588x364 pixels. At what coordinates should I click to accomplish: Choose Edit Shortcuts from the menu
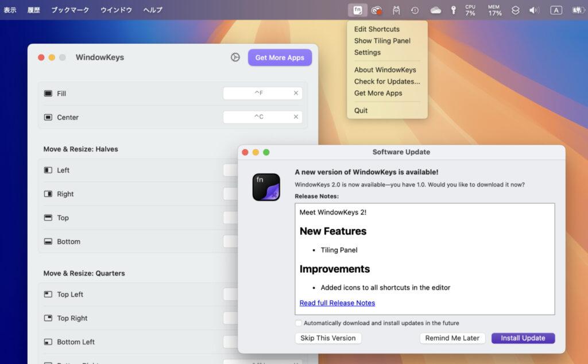pyautogui.click(x=377, y=29)
